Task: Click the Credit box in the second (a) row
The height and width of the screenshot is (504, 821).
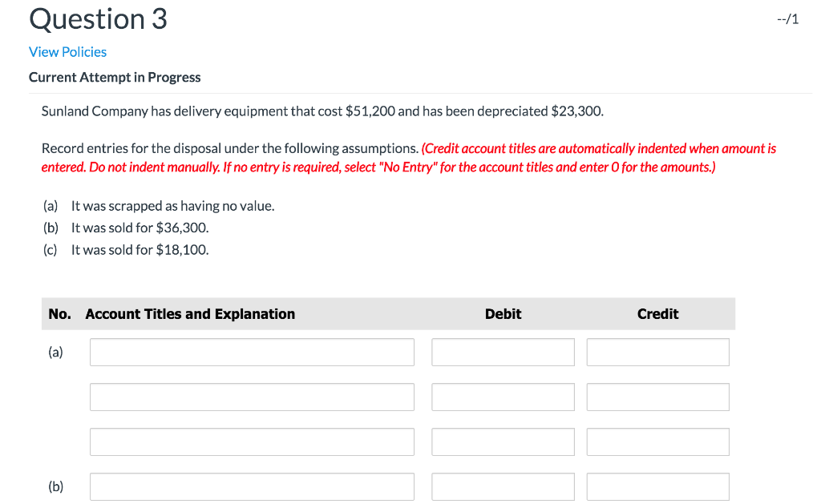Action: [657, 397]
